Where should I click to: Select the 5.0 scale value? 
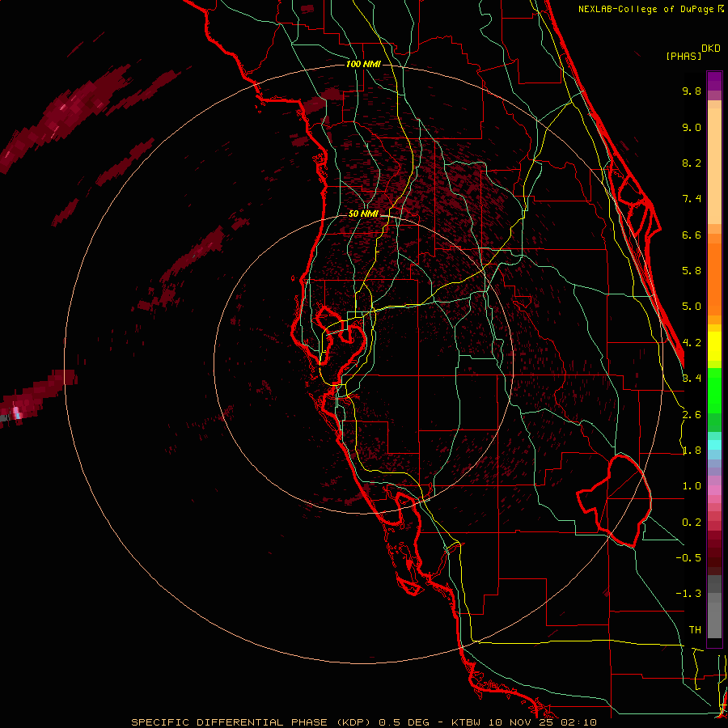pyautogui.click(x=692, y=307)
